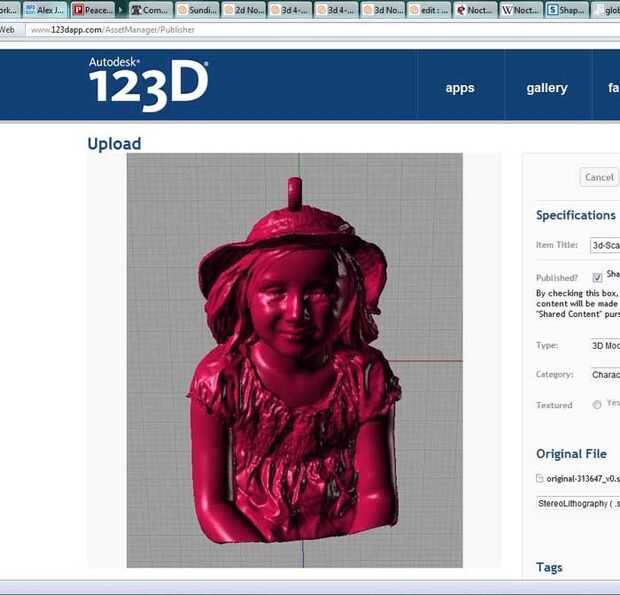This screenshot has height=595, width=620.
Task: Open the Type dropdown showing 3D Model
Action: click(x=605, y=346)
